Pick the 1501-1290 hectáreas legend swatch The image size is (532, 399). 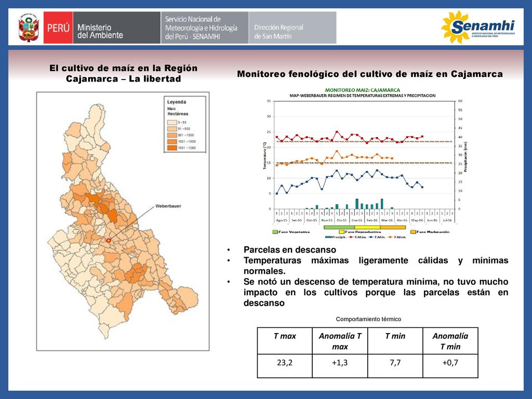172,148
